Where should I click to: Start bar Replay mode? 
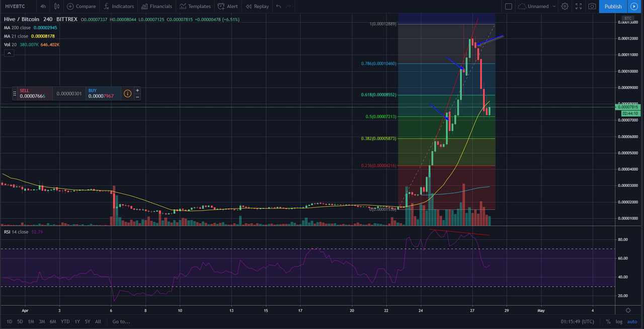click(x=257, y=6)
